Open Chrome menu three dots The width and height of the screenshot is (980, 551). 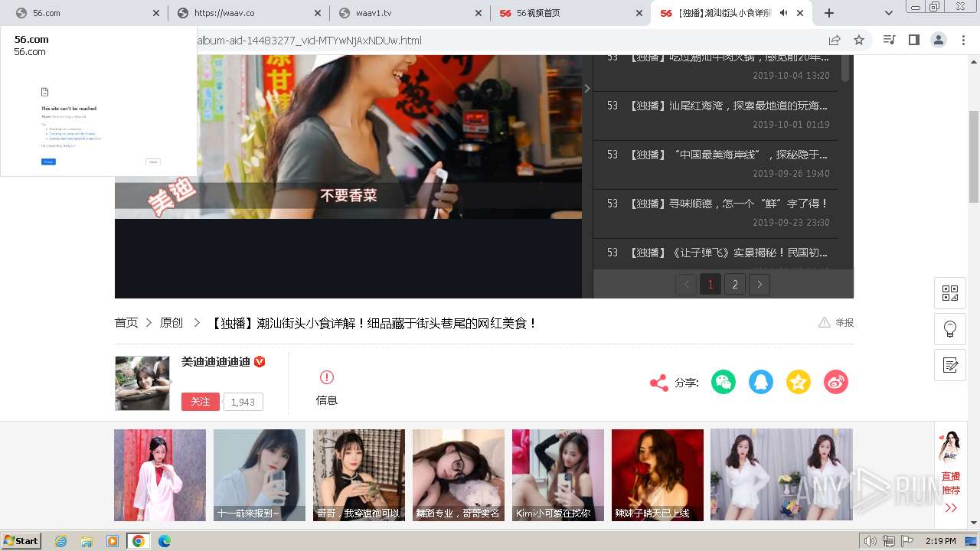pos(962,40)
